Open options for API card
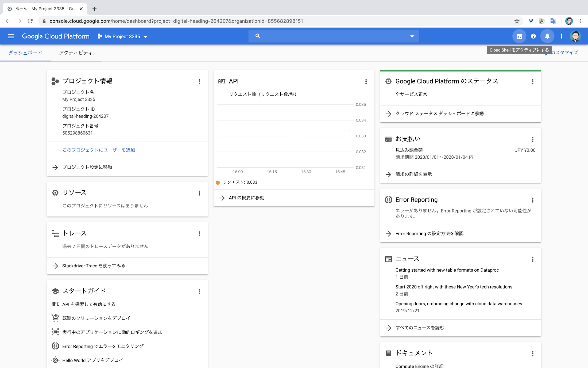Screen dimensions: 588x368 tap(366, 82)
